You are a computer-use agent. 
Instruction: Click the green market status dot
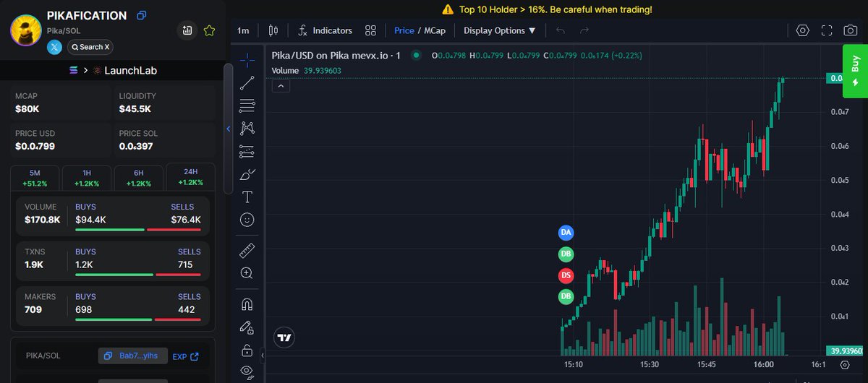tap(417, 56)
